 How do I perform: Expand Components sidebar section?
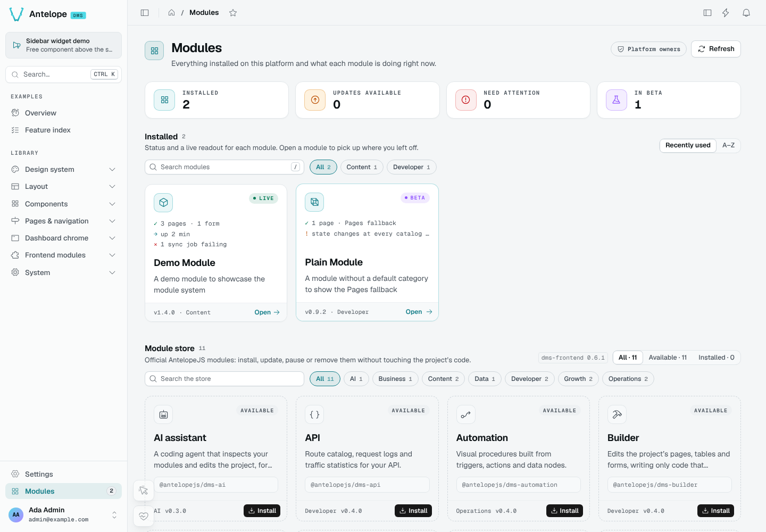click(x=63, y=204)
